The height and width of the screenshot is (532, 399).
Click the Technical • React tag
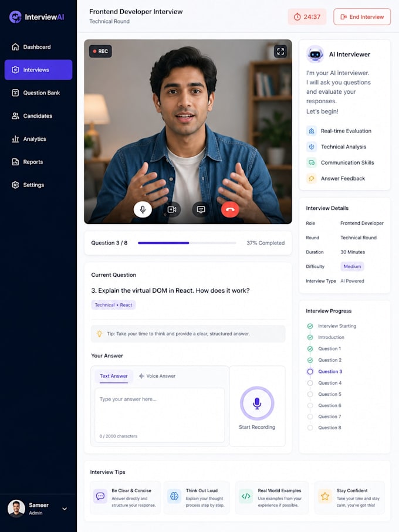113,305
